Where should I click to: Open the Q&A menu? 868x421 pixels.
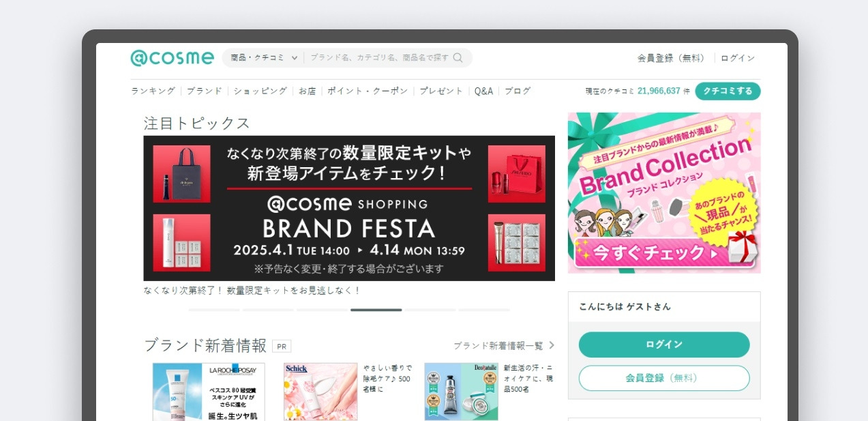point(483,91)
